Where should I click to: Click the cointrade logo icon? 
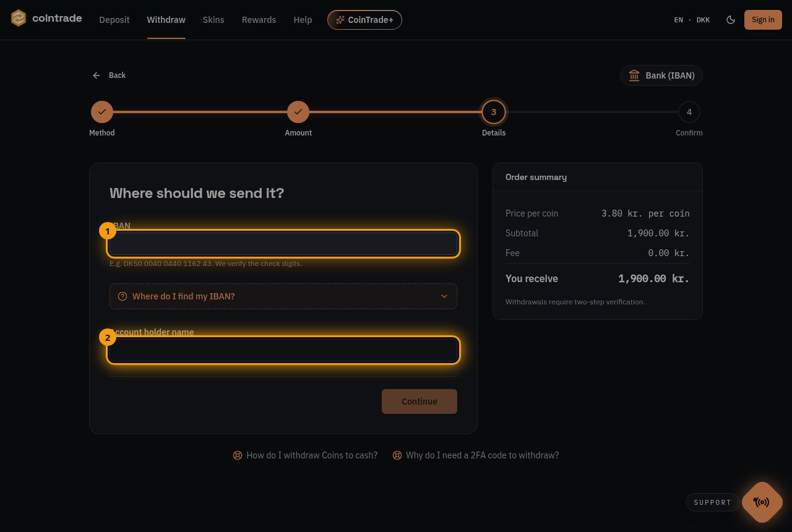click(x=19, y=19)
